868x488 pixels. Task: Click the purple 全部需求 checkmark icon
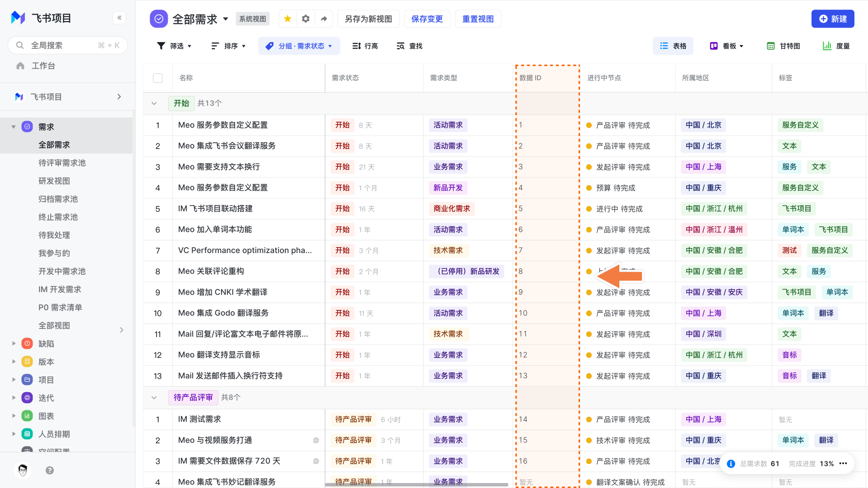pyautogui.click(x=159, y=19)
